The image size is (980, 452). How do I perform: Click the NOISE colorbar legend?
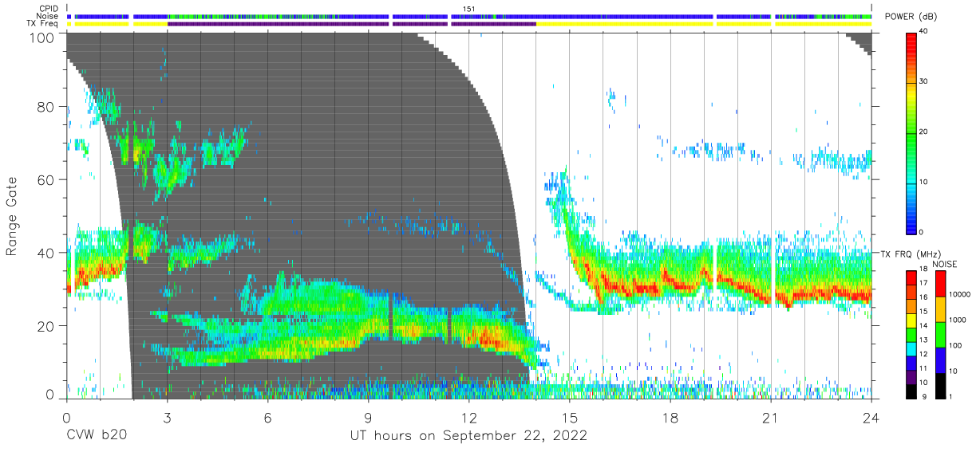[x=940, y=334]
